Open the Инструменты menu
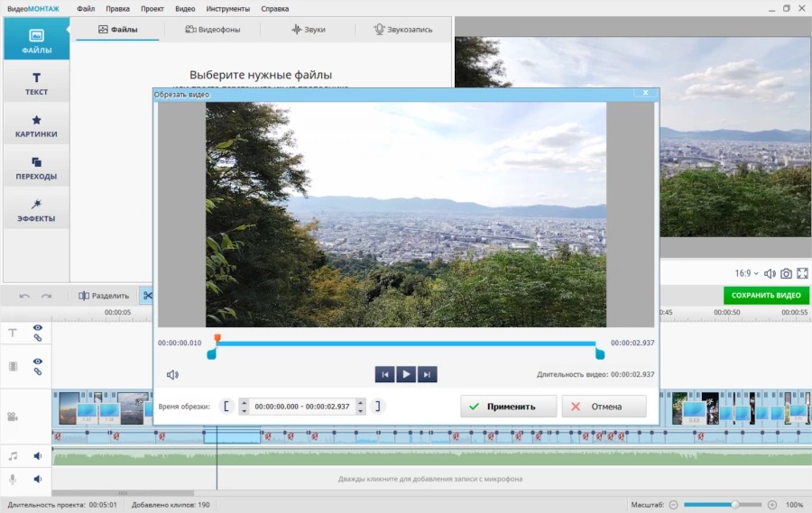Screen dimensions: 812x513 (x=228, y=9)
